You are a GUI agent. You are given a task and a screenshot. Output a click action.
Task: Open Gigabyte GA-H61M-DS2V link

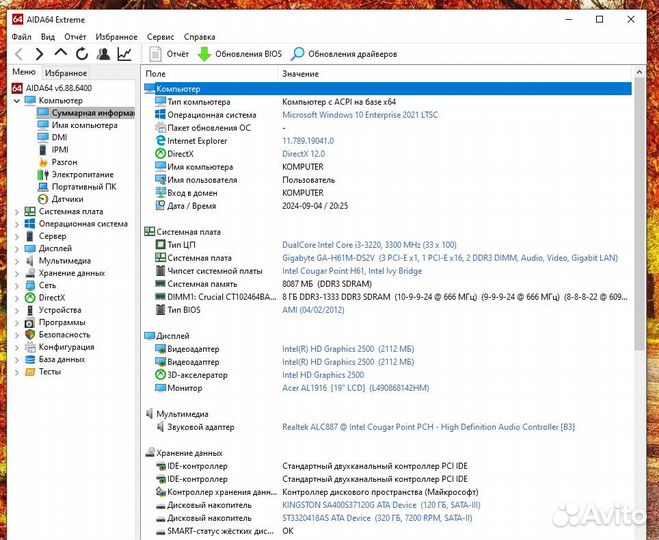pos(450,258)
